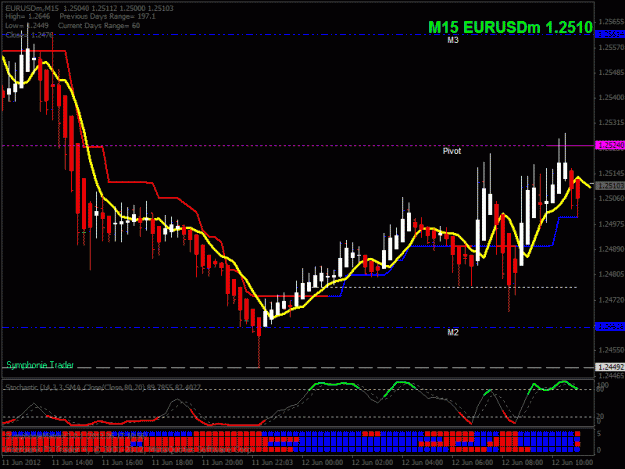The height and width of the screenshot is (469, 625).
Task: Click the 12 Jun 00:00 time label
Action: (322, 462)
